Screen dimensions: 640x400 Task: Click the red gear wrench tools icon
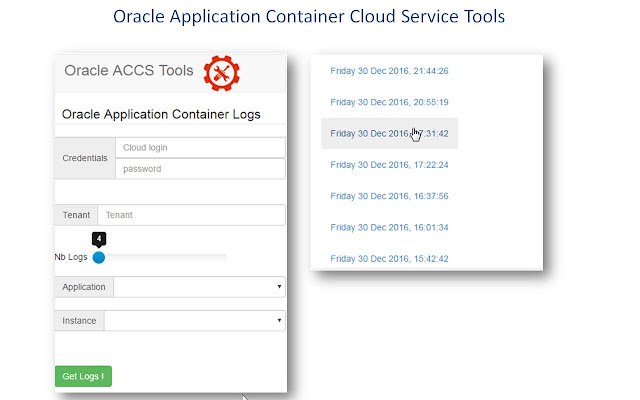click(222, 73)
